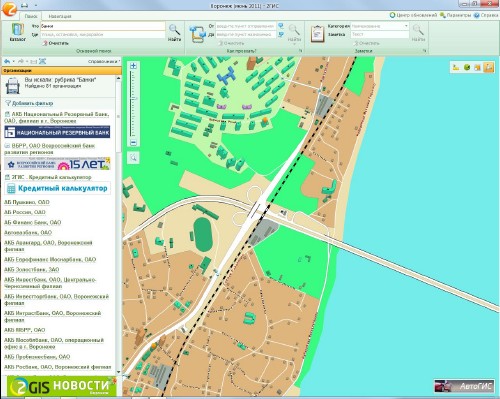Open the Справочники dropdown
The height and width of the screenshot is (399, 500).
104,61
